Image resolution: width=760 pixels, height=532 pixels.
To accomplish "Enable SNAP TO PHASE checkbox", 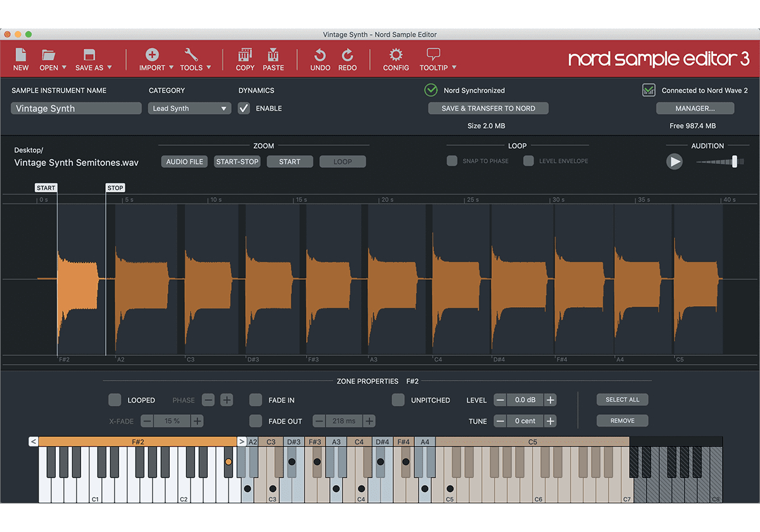I will (x=452, y=161).
